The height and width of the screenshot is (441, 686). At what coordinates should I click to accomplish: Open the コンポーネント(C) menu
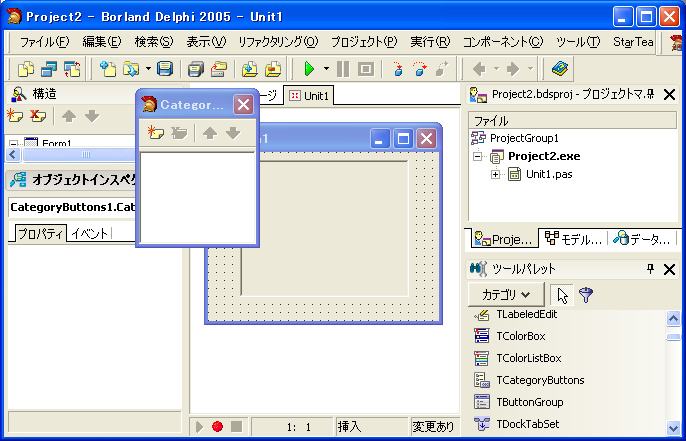pyautogui.click(x=503, y=42)
